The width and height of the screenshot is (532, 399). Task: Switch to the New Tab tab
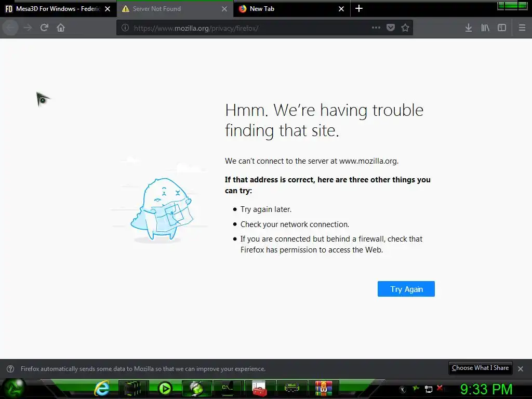tap(292, 9)
